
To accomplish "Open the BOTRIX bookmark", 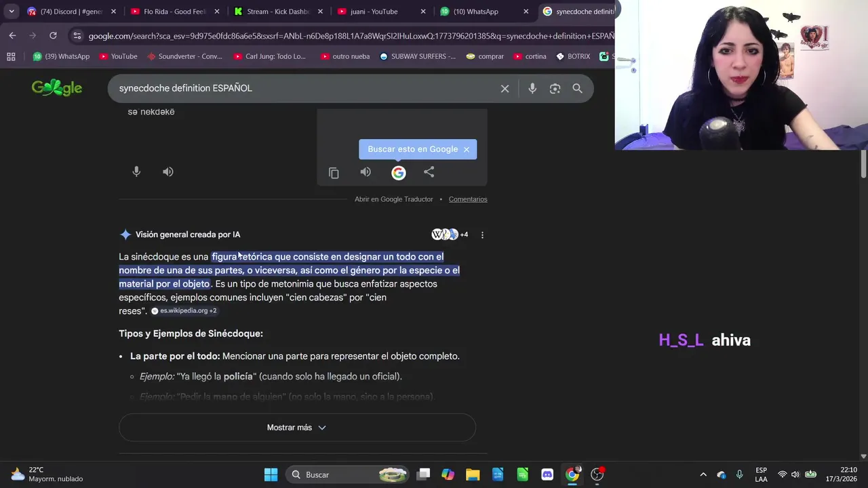I will (573, 56).
